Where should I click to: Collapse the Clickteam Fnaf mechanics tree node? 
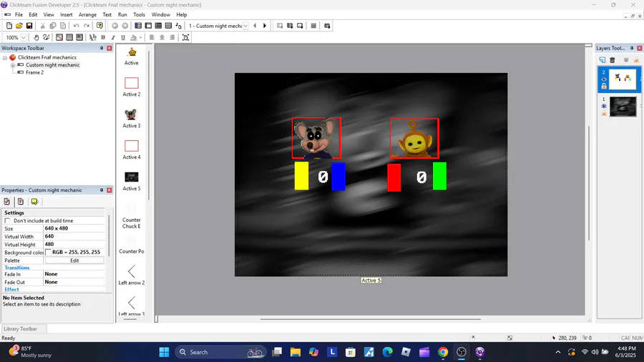click(5, 58)
